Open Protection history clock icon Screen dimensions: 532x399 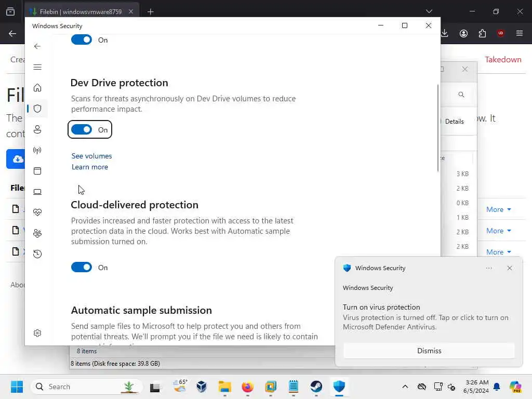coord(37,254)
